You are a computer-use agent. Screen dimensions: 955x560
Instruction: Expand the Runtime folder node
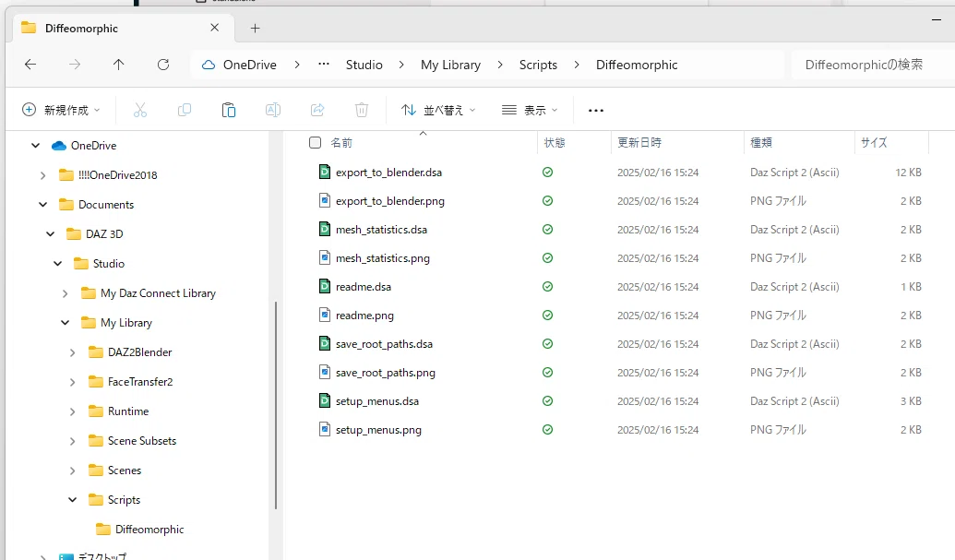(73, 411)
